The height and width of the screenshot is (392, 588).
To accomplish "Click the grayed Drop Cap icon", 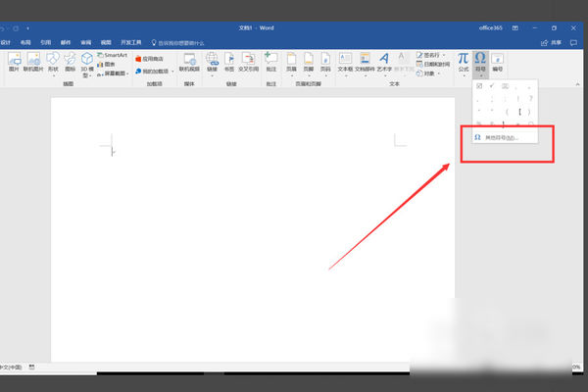I will (403, 63).
